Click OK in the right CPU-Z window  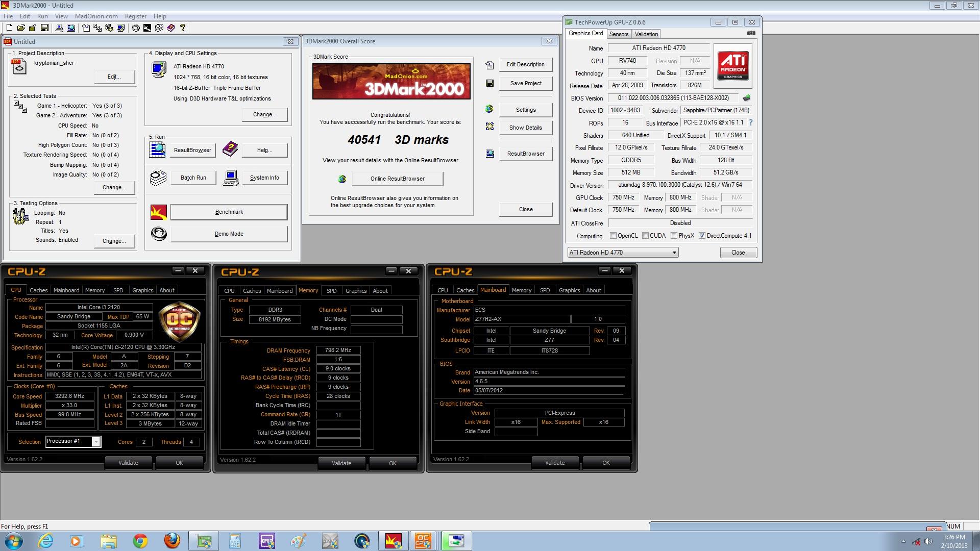tap(606, 463)
